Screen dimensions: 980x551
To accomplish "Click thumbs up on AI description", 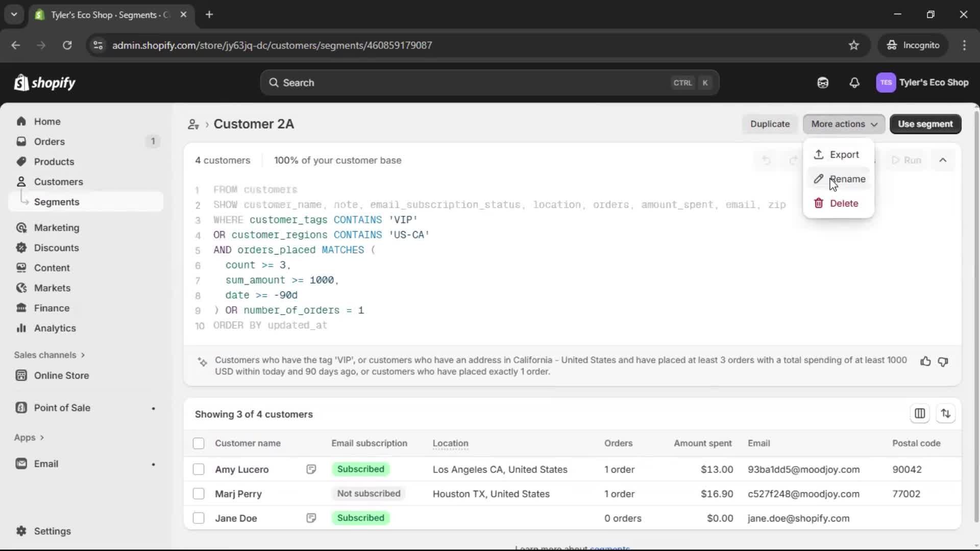I will (x=925, y=361).
